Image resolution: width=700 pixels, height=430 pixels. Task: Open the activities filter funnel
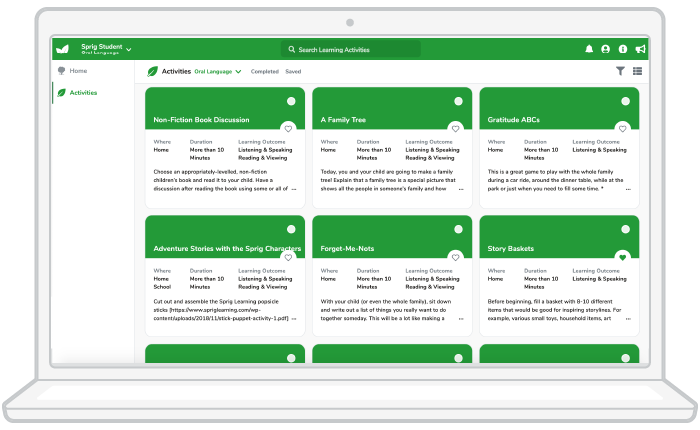[620, 72]
